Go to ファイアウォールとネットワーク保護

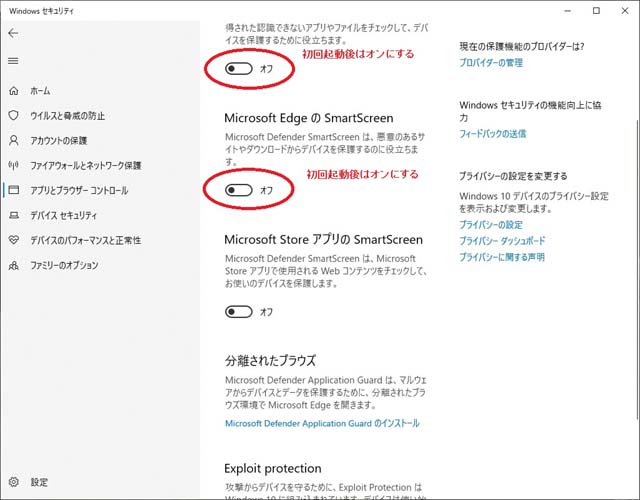86,166
